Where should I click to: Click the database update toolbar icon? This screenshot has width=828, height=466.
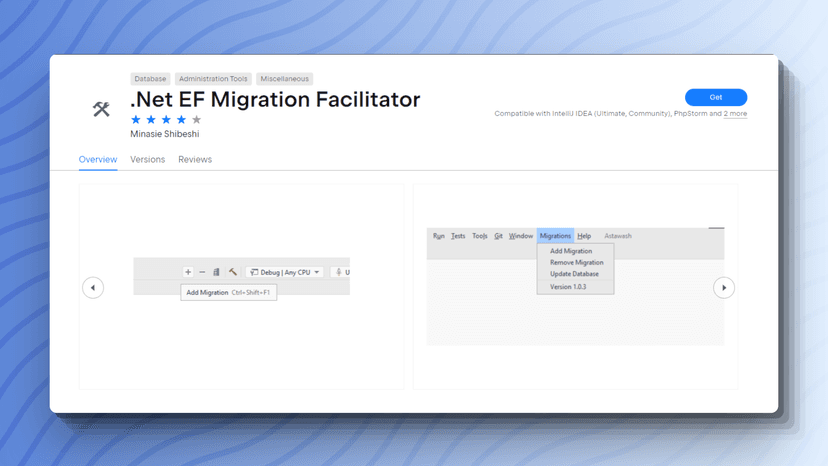click(x=216, y=272)
